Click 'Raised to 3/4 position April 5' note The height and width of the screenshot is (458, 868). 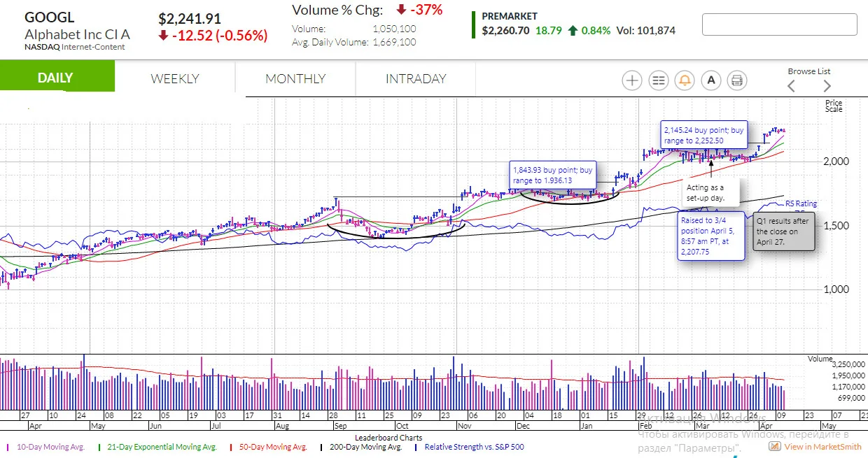click(x=710, y=236)
